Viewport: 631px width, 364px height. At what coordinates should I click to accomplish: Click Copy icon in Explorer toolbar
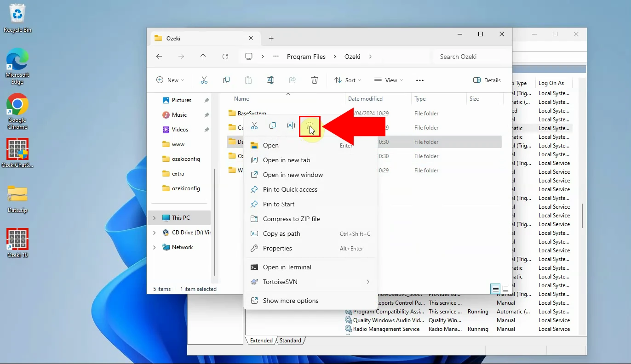[226, 80]
